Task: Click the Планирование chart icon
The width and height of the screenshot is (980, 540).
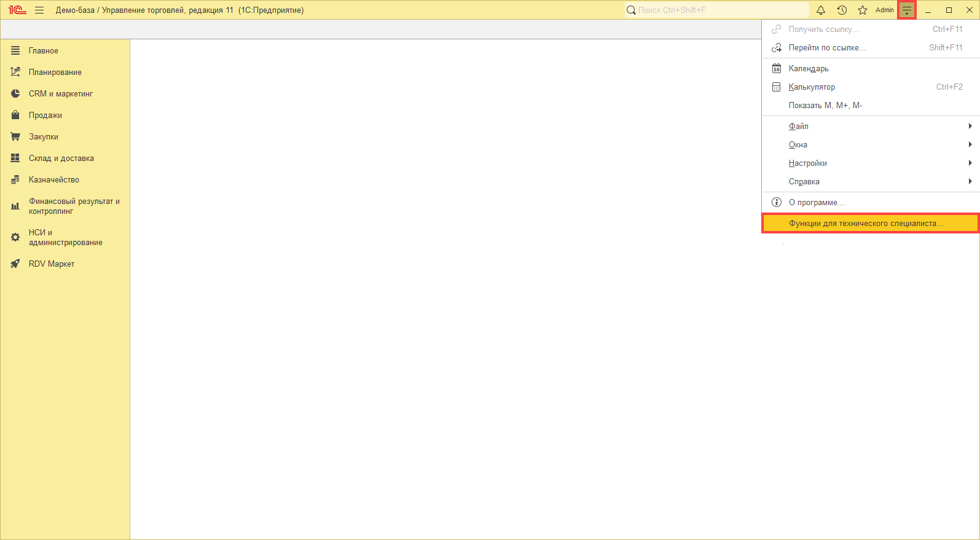Action: click(15, 72)
